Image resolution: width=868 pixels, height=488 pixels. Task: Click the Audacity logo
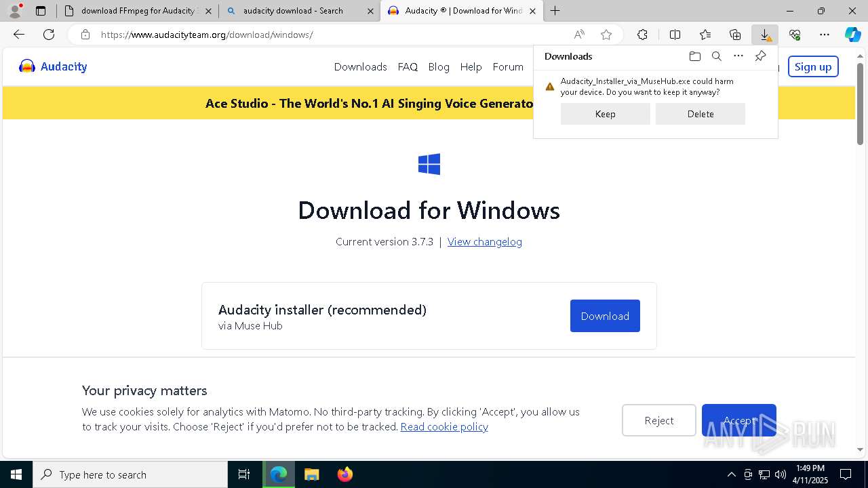tap(53, 66)
